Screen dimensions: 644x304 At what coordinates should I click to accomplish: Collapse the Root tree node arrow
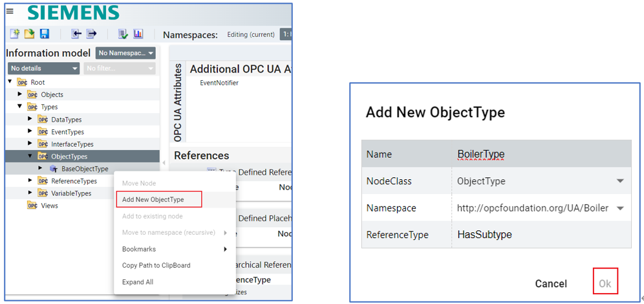(10, 81)
